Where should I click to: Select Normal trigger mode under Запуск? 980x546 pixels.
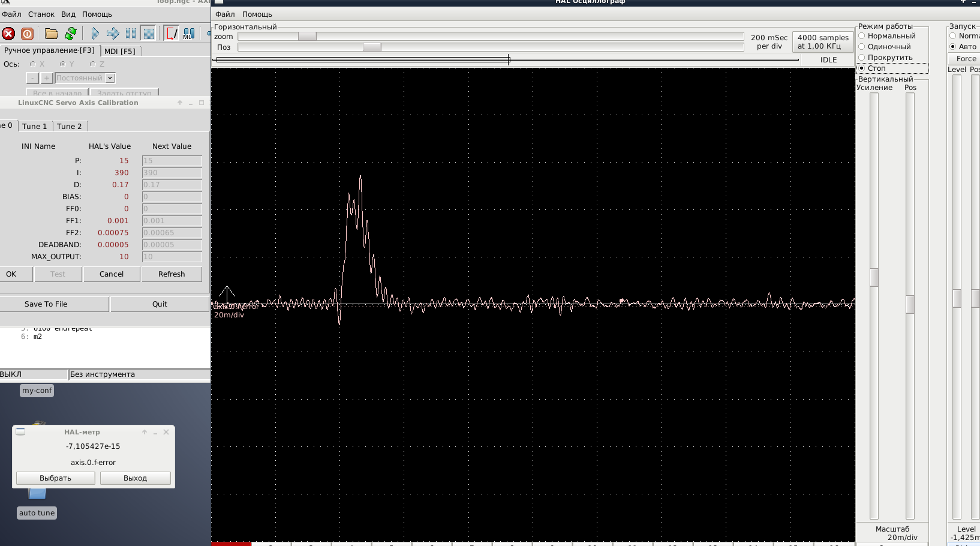click(x=953, y=36)
